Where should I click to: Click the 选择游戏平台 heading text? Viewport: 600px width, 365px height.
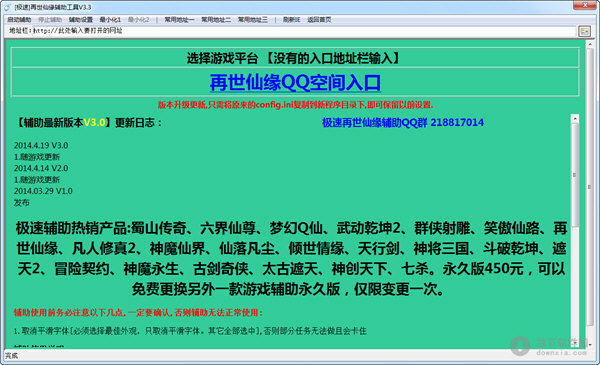293,58
